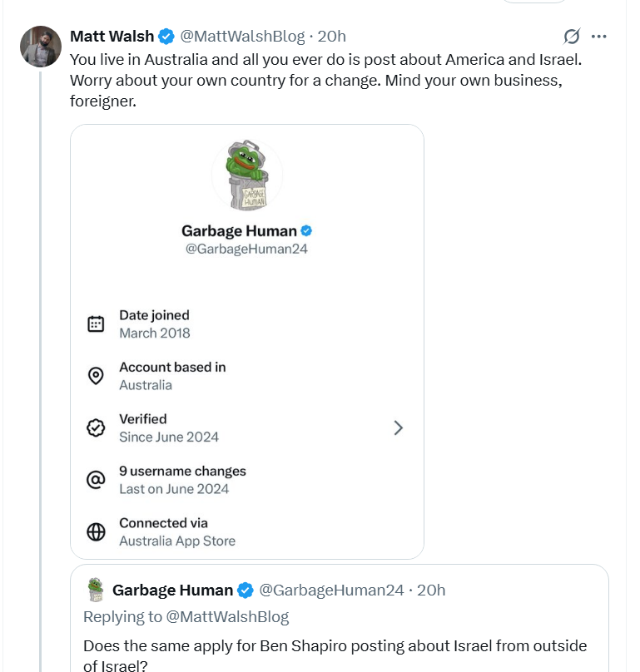Open the three-dot more options menu
The height and width of the screenshot is (672, 640).
click(599, 37)
